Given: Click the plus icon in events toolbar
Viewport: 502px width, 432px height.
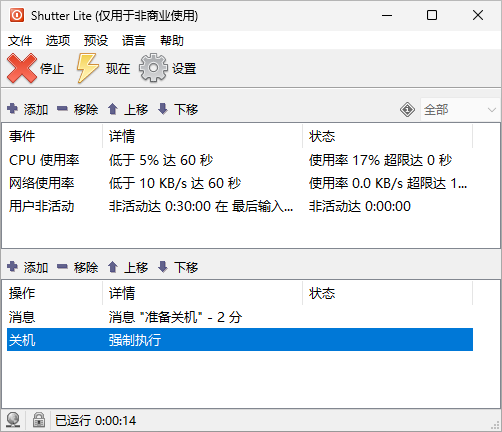Looking at the screenshot, I should pyautogui.click(x=12, y=109).
